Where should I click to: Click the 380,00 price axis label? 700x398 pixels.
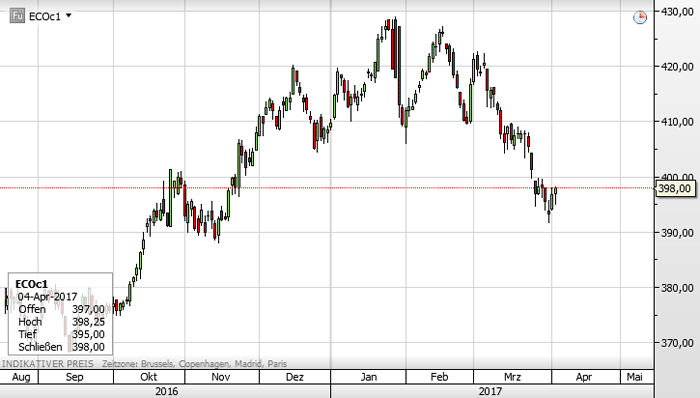coord(677,288)
